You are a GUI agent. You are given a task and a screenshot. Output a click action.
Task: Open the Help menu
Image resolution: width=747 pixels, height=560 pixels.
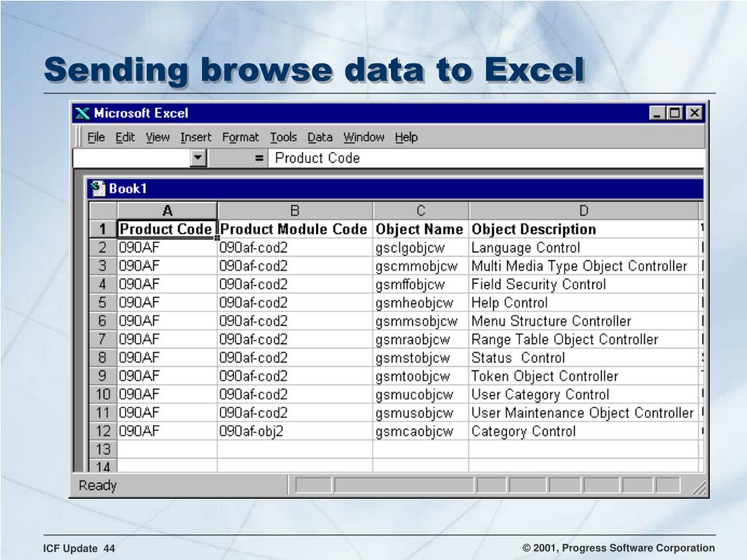click(x=406, y=137)
